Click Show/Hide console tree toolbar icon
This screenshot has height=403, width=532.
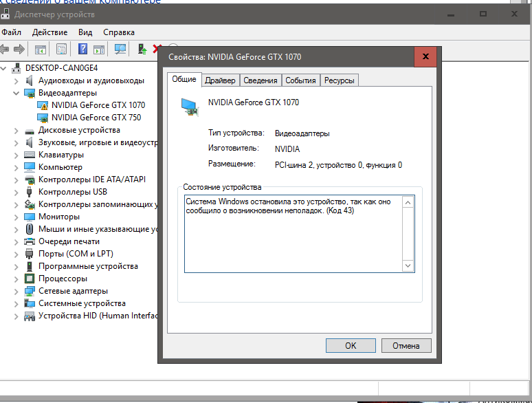point(41,50)
